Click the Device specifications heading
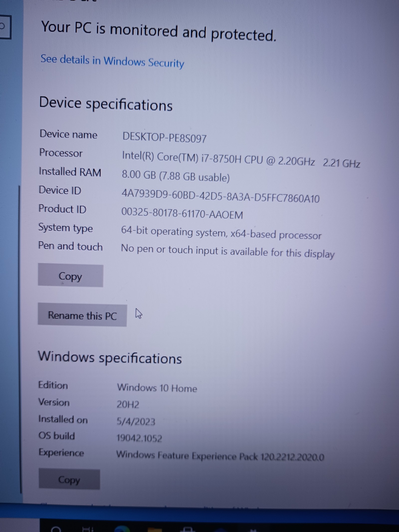Screen dimensions: 399x532 106,104
